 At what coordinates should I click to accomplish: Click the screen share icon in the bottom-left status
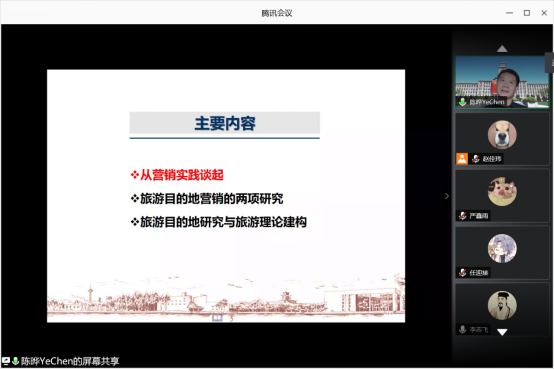[6, 361]
